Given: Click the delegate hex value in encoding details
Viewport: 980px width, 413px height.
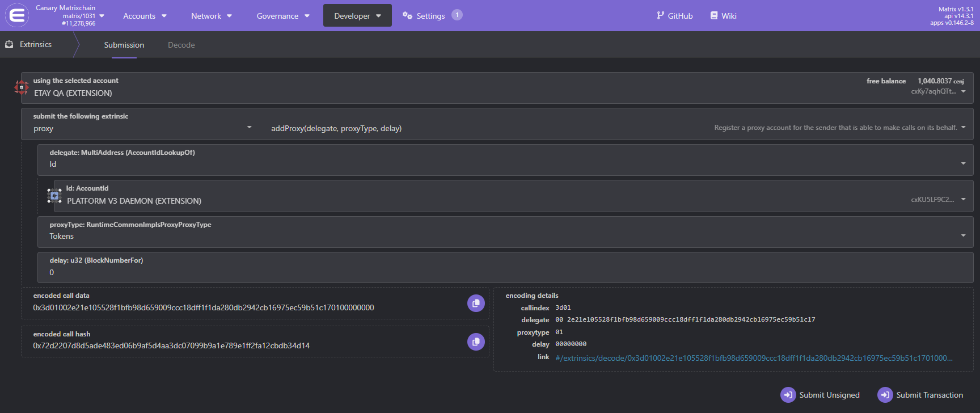Looking at the screenshot, I should tap(685, 319).
